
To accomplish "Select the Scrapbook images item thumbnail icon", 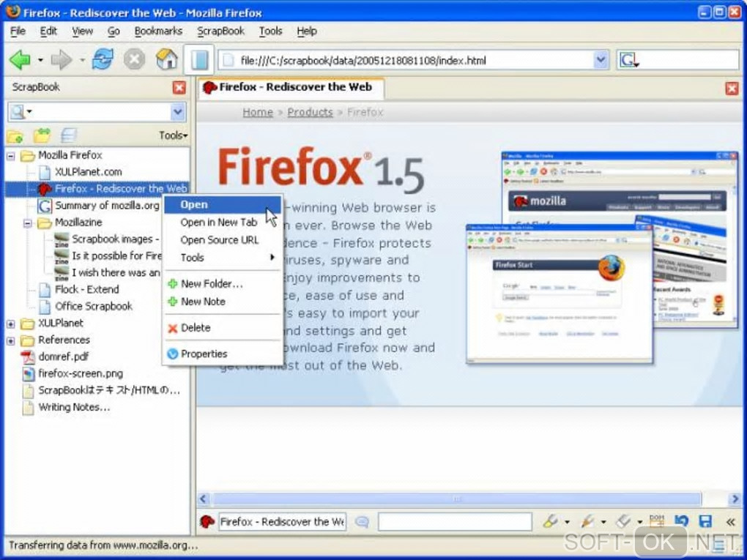I will tap(62, 239).
